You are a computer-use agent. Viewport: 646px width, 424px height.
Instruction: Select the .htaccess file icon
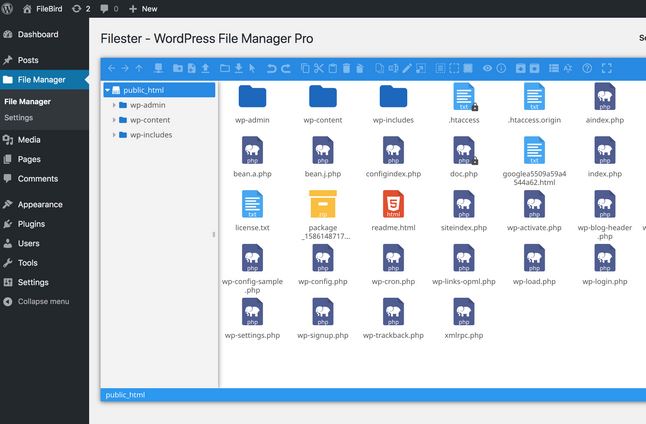click(464, 97)
